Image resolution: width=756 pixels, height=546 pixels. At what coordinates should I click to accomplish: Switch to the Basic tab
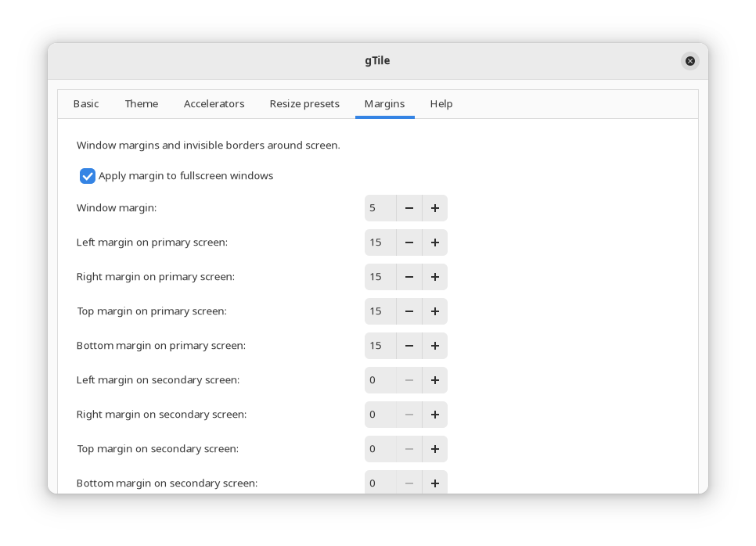[x=86, y=104]
